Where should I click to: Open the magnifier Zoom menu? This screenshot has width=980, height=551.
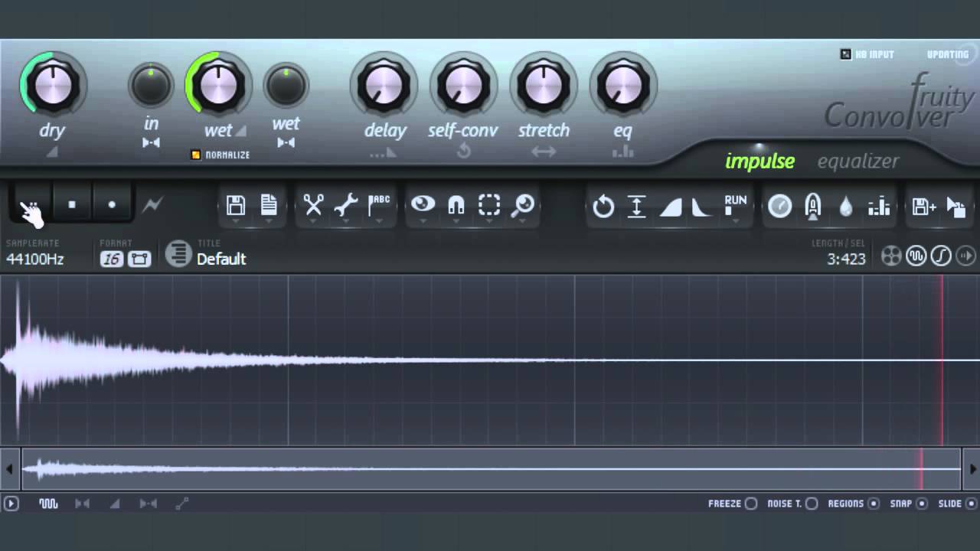coord(522,205)
